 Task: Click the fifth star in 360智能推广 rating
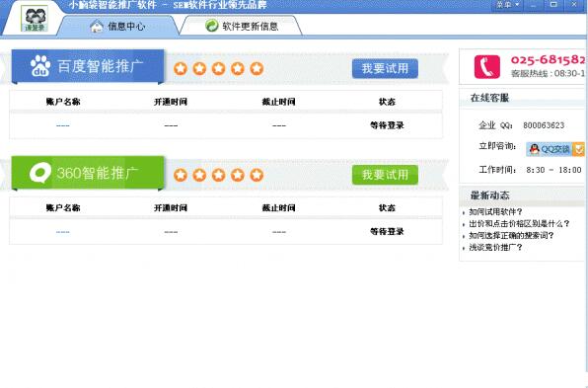point(257,175)
